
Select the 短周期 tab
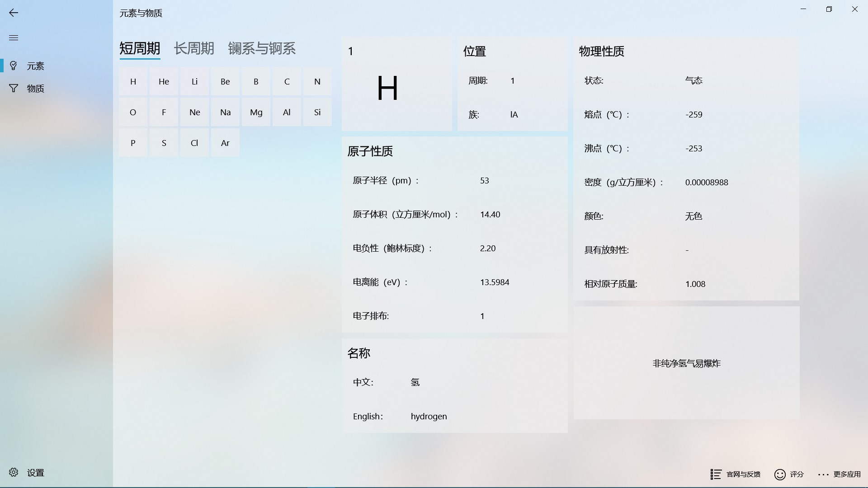[140, 48]
